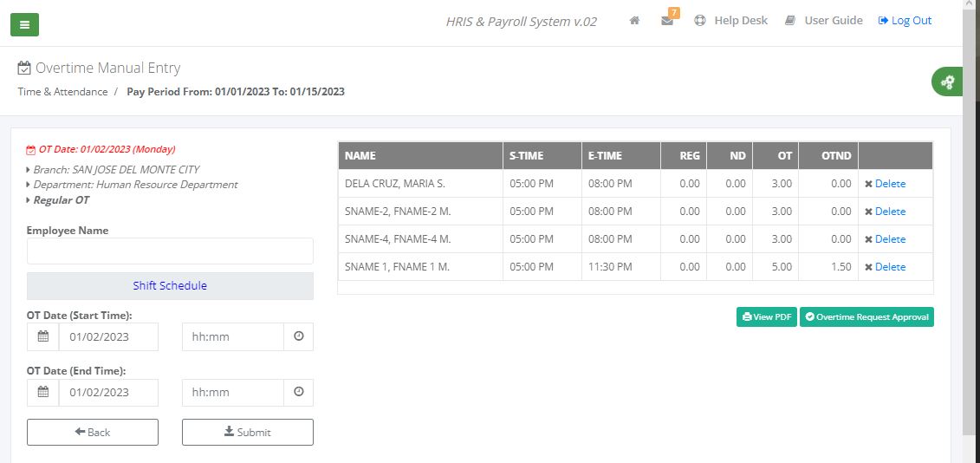The height and width of the screenshot is (463, 980).
Task: Click Log Out
Action: coord(905,21)
